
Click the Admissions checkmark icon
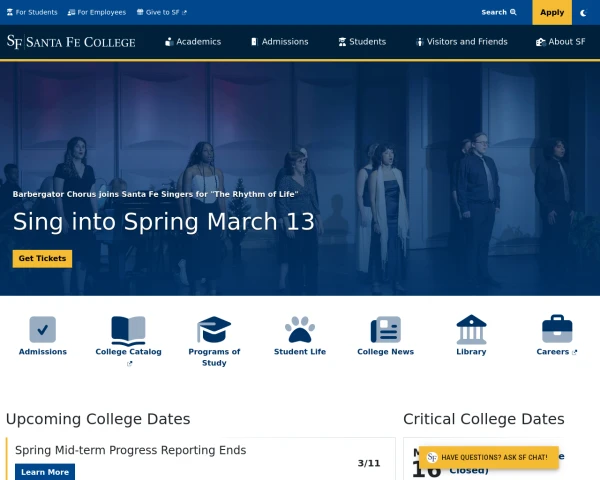(42, 329)
